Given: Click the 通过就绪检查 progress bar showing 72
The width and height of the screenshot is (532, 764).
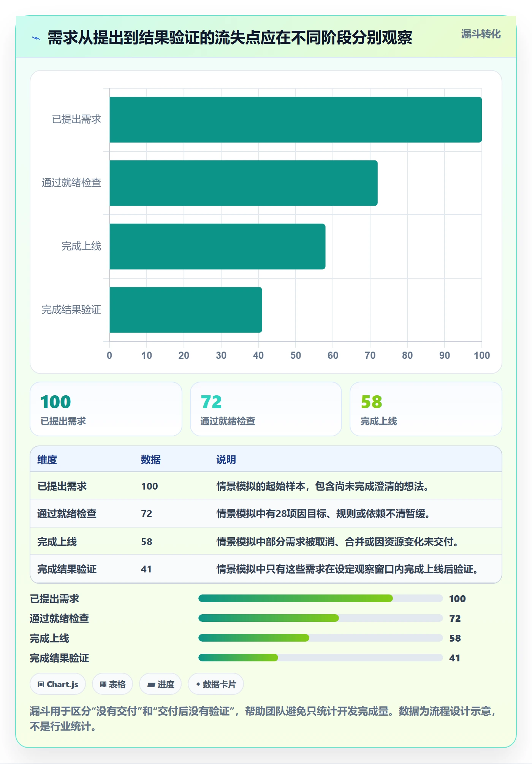Looking at the screenshot, I should [x=320, y=618].
